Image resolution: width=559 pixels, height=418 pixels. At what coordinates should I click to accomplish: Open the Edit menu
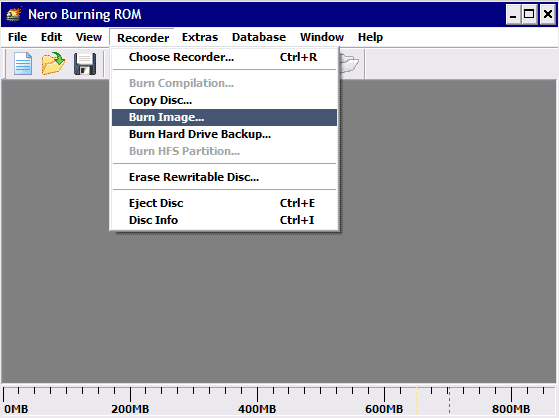(51, 37)
